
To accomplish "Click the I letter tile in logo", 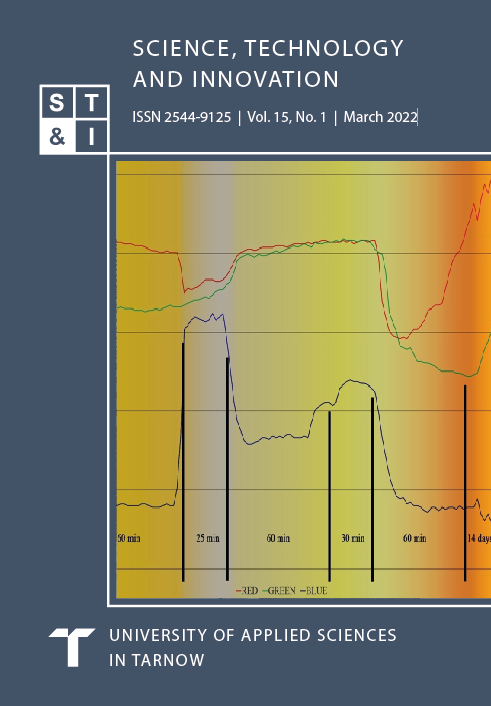I will (91, 137).
